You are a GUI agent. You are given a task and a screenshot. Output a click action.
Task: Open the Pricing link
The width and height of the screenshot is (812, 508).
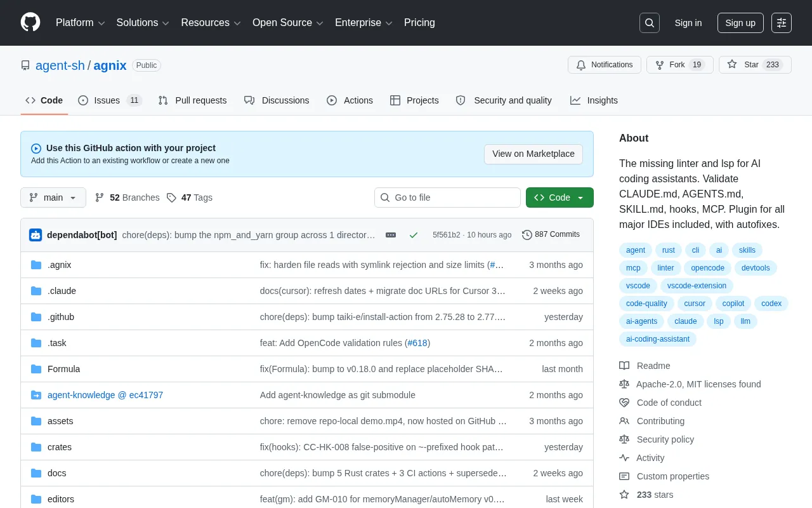point(419,23)
